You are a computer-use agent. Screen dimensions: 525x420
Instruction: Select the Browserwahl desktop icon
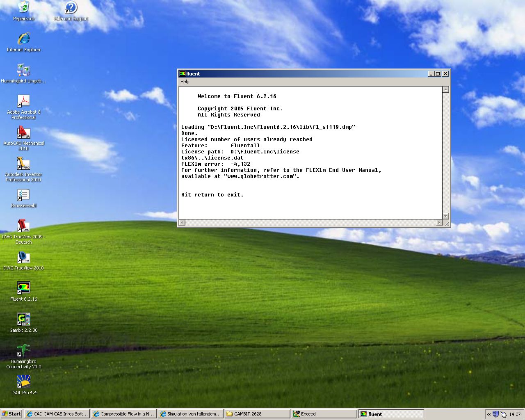pyautogui.click(x=23, y=198)
